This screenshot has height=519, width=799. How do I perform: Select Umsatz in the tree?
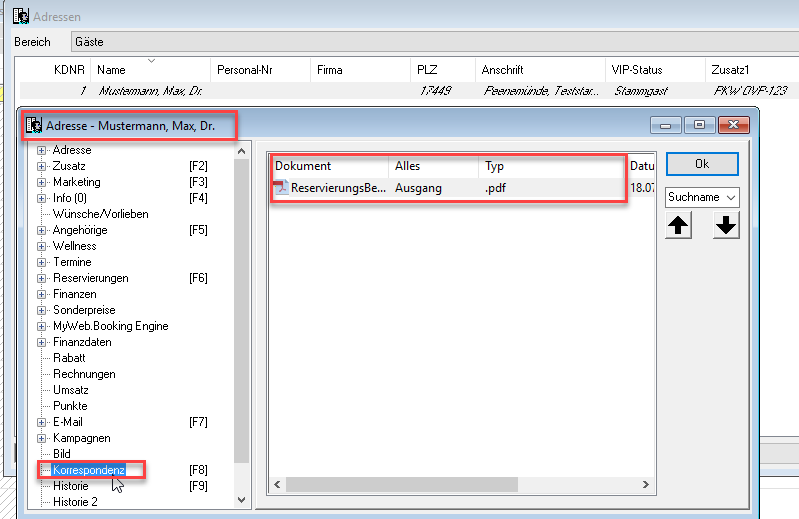point(71,390)
